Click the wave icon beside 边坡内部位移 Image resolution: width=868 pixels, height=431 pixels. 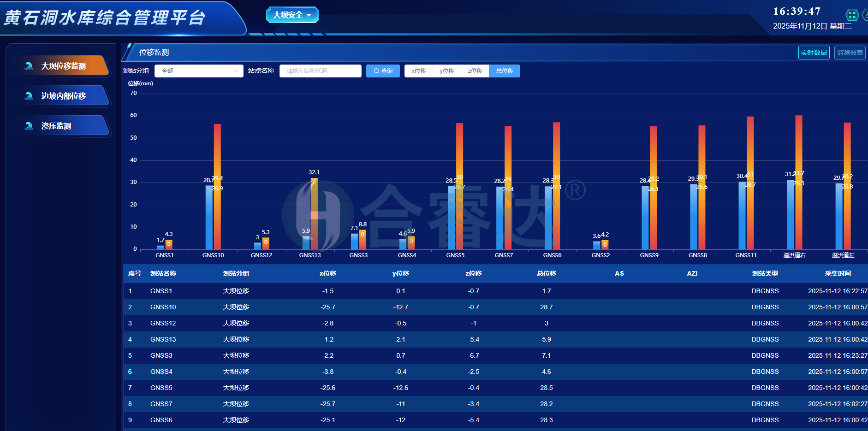[x=29, y=96]
